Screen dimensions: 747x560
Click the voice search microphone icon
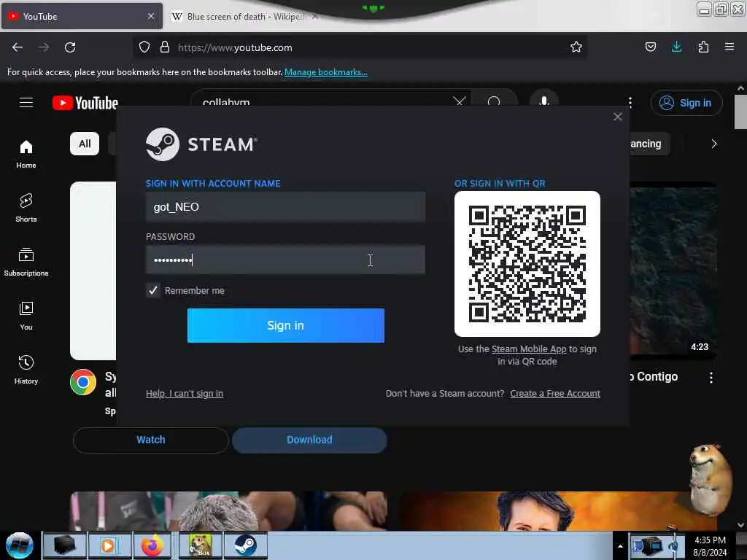(x=544, y=101)
